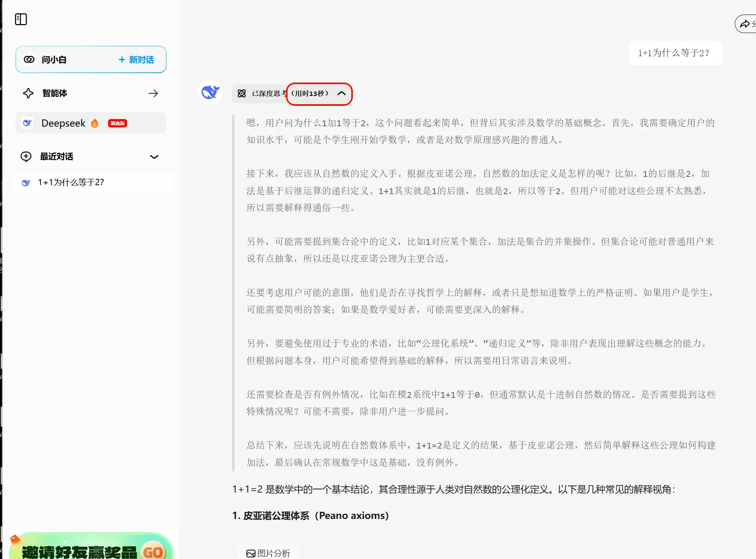Collapse the sidebar using the panel icon

click(21, 18)
